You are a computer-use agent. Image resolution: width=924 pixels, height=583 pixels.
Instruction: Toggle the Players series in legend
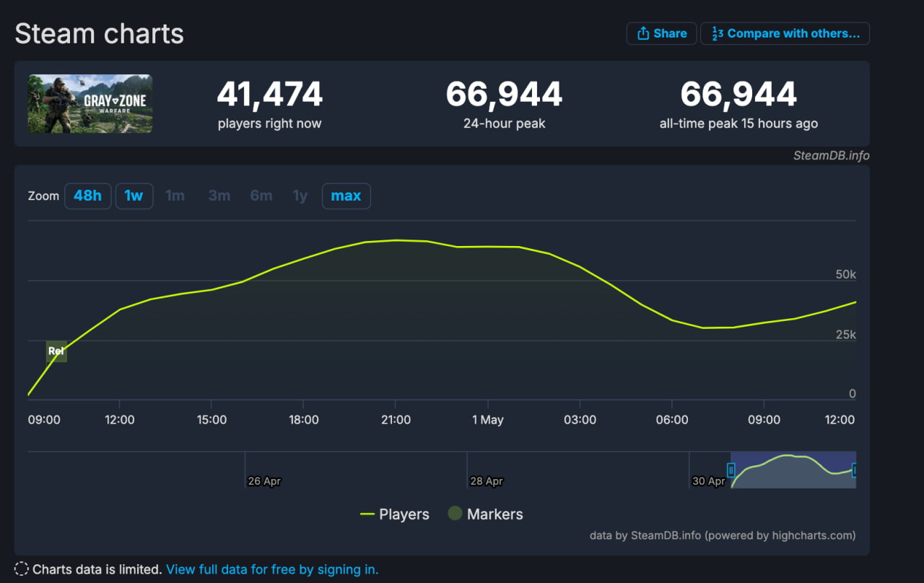(x=395, y=514)
